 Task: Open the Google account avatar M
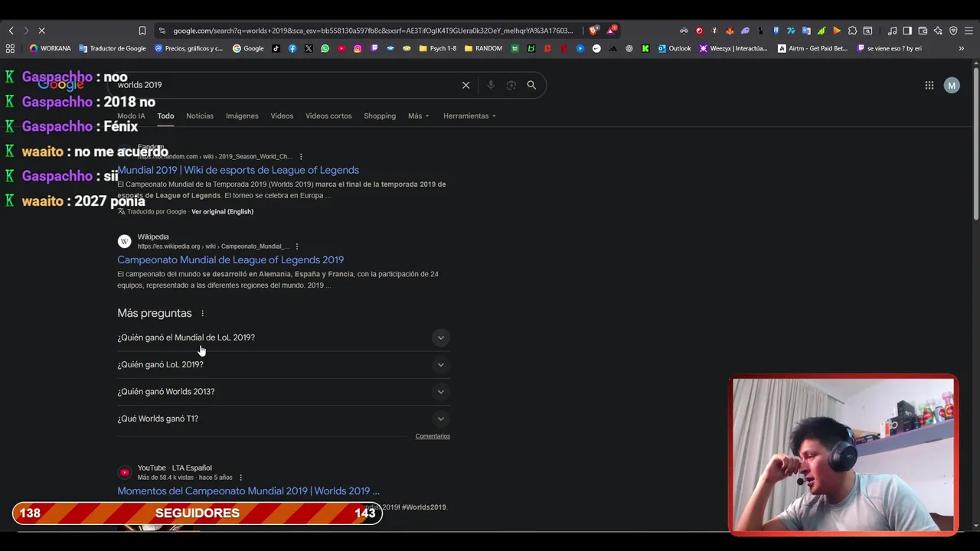pos(952,85)
